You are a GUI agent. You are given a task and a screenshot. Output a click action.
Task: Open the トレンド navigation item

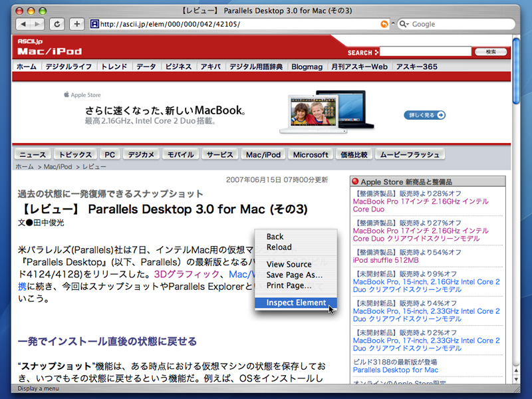(114, 66)
